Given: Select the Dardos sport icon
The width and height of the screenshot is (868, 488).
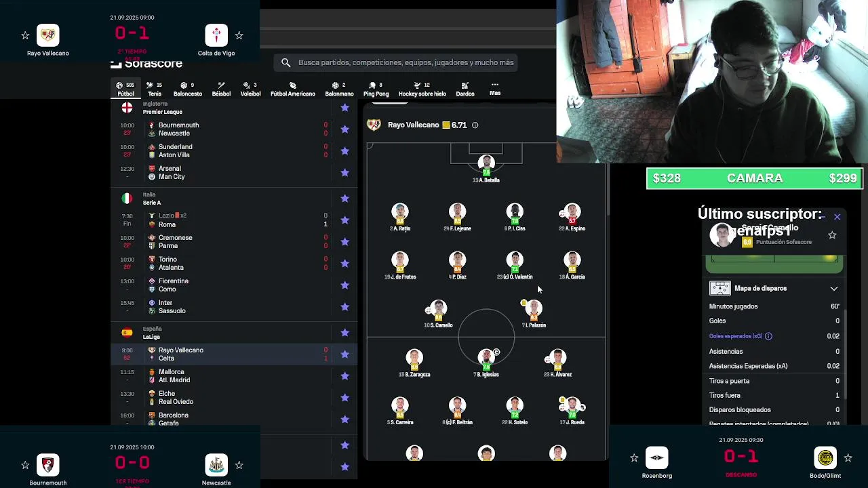Looking at the screenshot, I should click(x=465, y=89).
